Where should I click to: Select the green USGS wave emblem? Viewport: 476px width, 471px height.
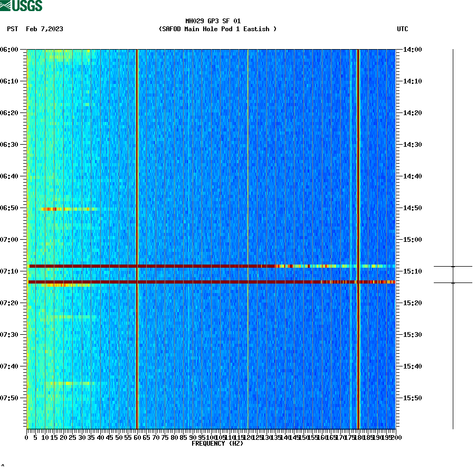(x=5, y=5)
